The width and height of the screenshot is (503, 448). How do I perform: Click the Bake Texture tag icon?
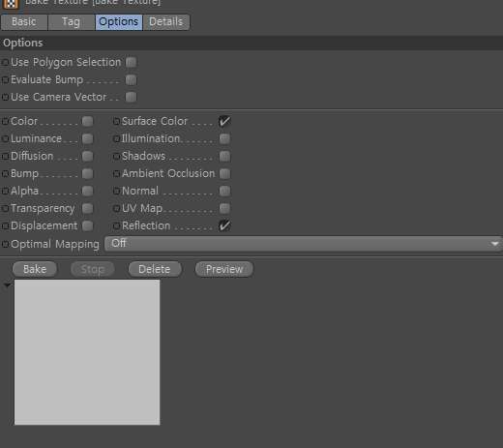[11, 4]
